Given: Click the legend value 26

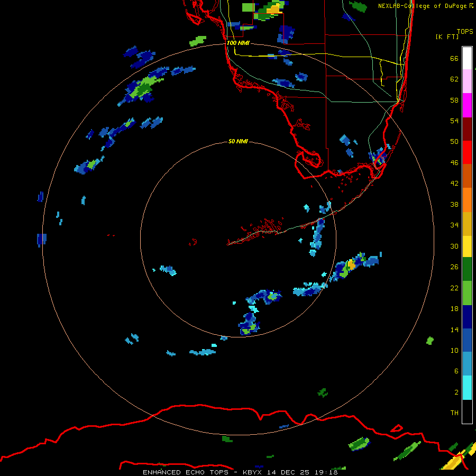Looking at the screenshot, I should pyautogui.click(x=454, y=267).
